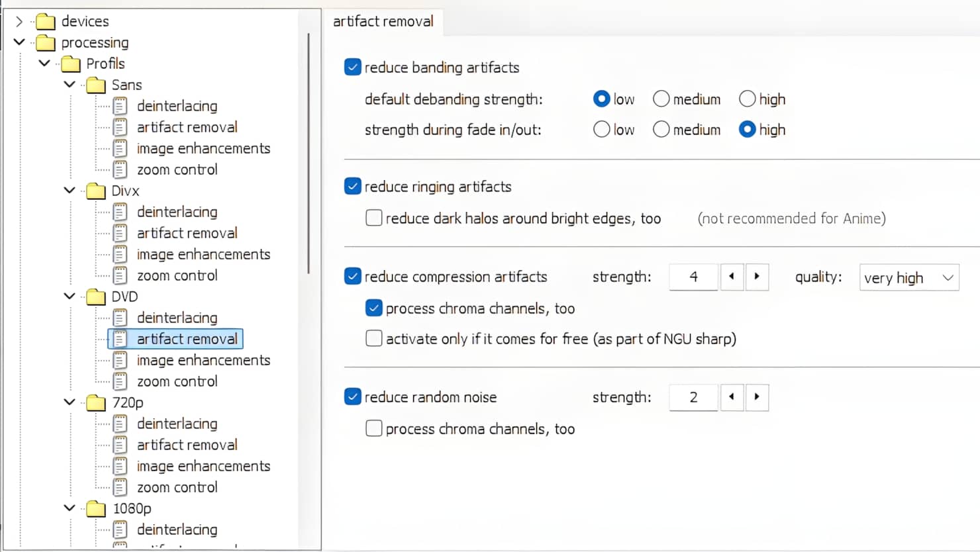Disable reduce banding artifacts checkbox
The height and width of the screenshot is (552, 980).
click(353, 68)
